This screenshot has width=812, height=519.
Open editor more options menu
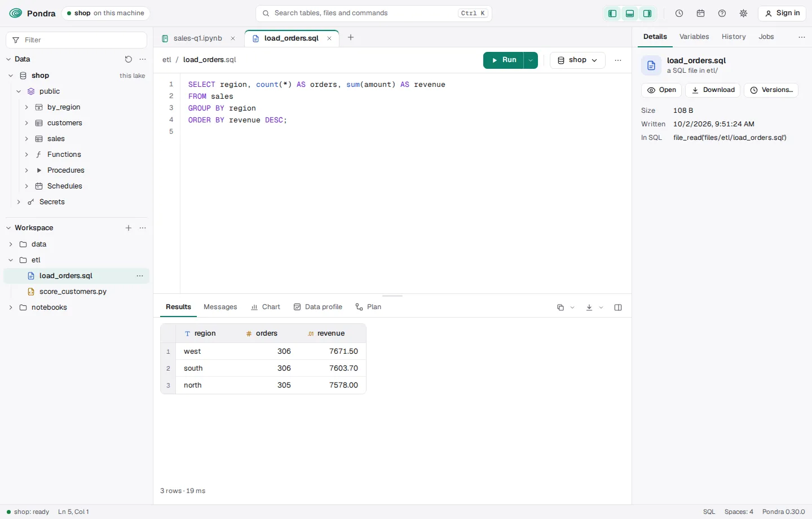618,60
